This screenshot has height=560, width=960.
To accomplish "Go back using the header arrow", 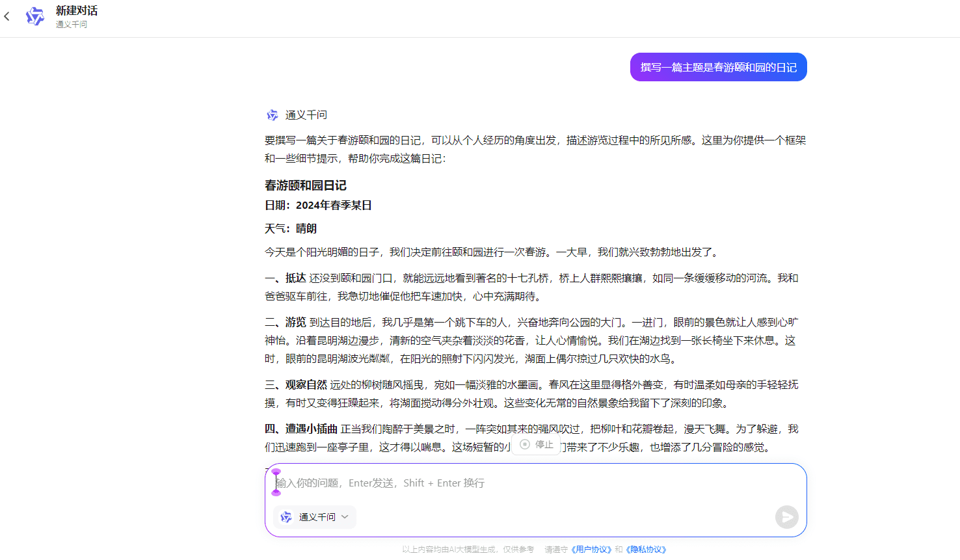I will pos(7,16).
